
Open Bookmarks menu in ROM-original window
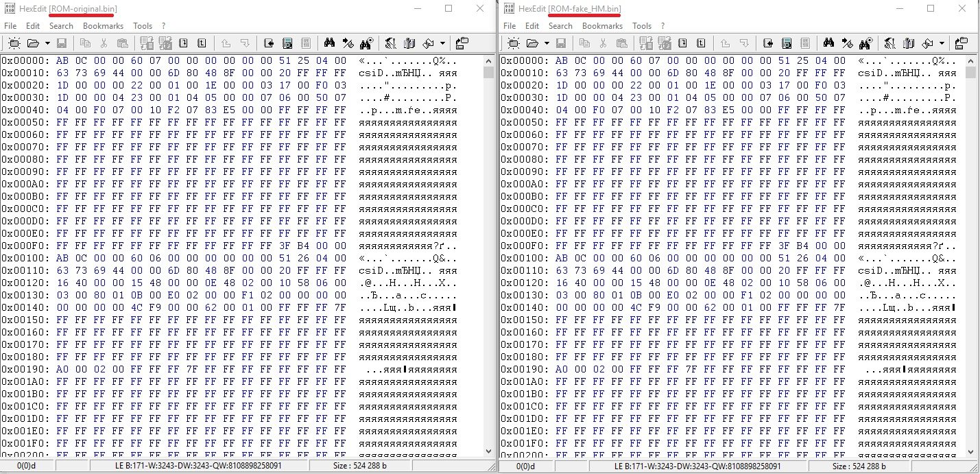103,26
